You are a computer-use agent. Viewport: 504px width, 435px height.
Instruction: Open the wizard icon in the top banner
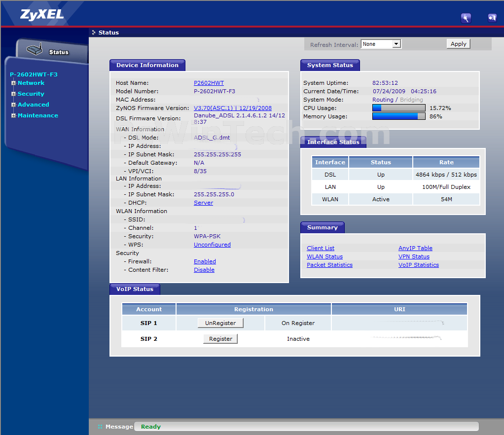tap(466, 18)
